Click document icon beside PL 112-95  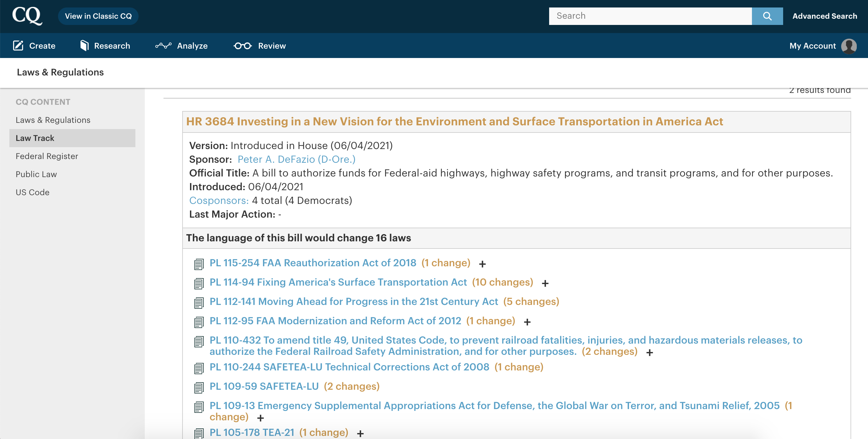199,322
